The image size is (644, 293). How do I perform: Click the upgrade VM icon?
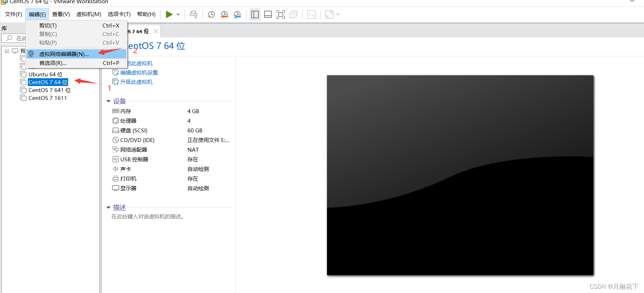(116, 82)
